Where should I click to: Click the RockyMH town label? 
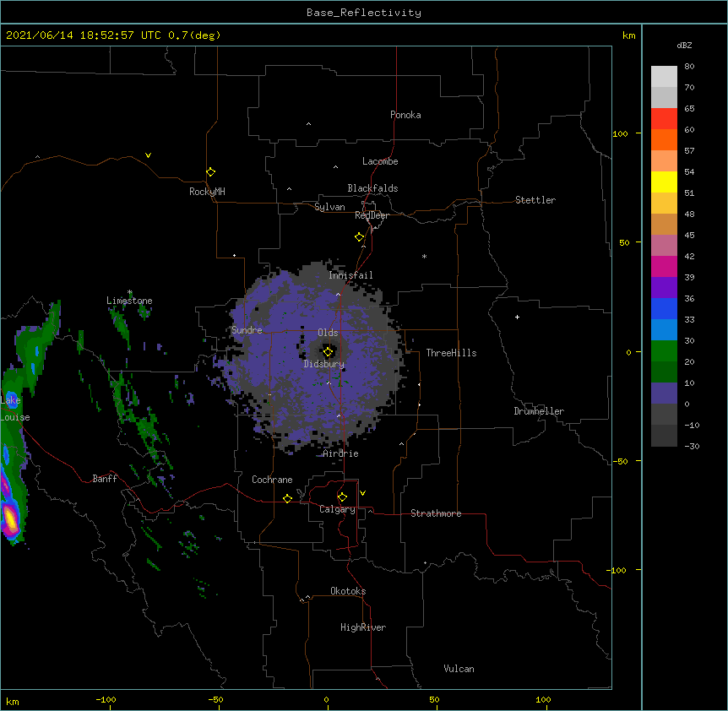[207, 192]
